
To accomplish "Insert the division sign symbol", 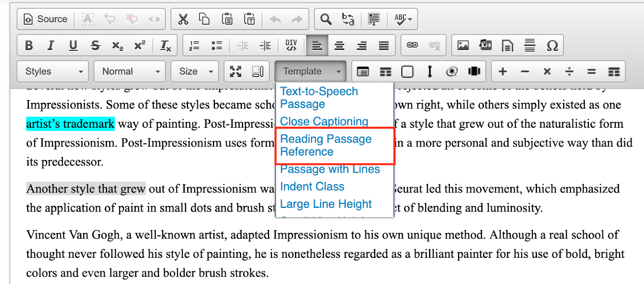I will (x=569, y=71).
